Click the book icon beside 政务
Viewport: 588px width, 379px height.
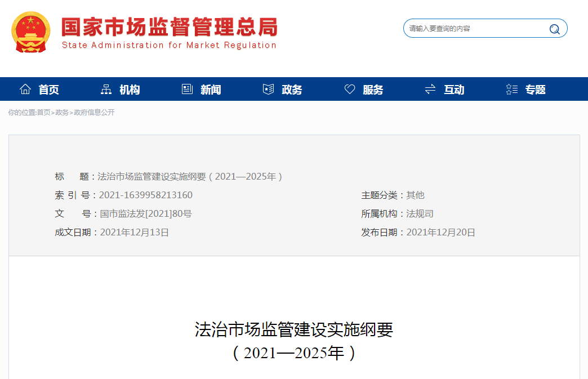point(267,88)
